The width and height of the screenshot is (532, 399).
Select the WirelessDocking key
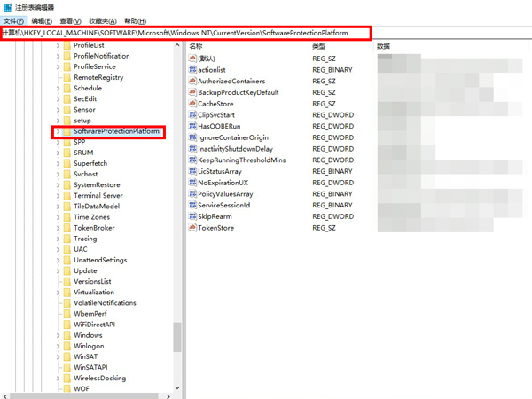tap(99, 378)
